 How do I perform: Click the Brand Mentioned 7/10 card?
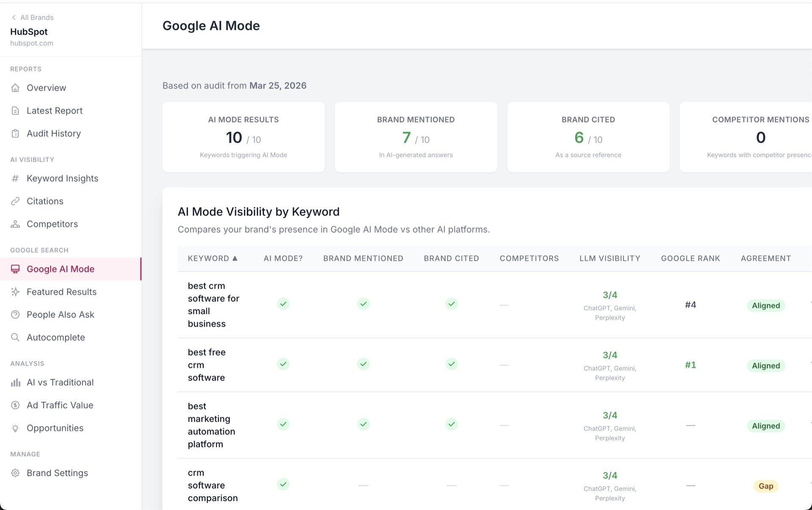pyautogui.click(x=416, y=137)
